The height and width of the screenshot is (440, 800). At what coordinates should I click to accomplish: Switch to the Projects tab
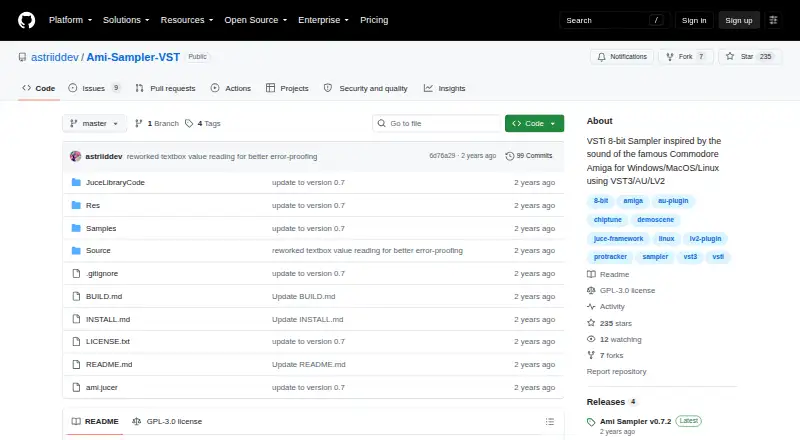(x=287, y=88)
